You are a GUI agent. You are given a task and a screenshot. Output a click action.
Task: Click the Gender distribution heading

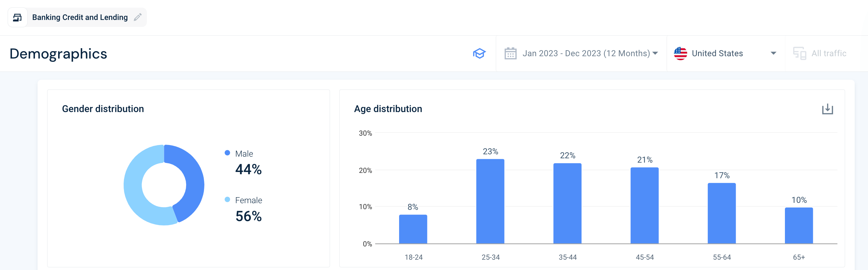pos(103,108)
